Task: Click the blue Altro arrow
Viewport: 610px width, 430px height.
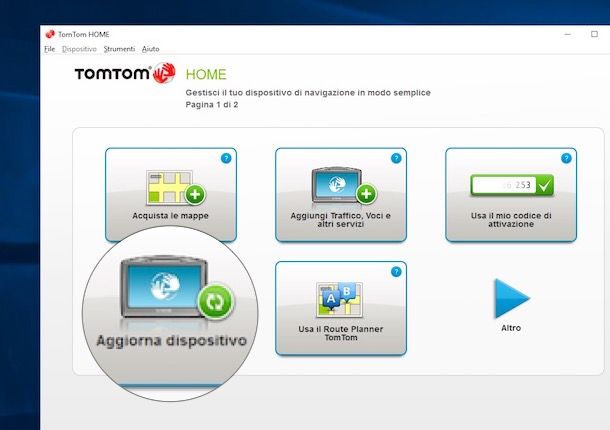Action: [x=511, y=298]
